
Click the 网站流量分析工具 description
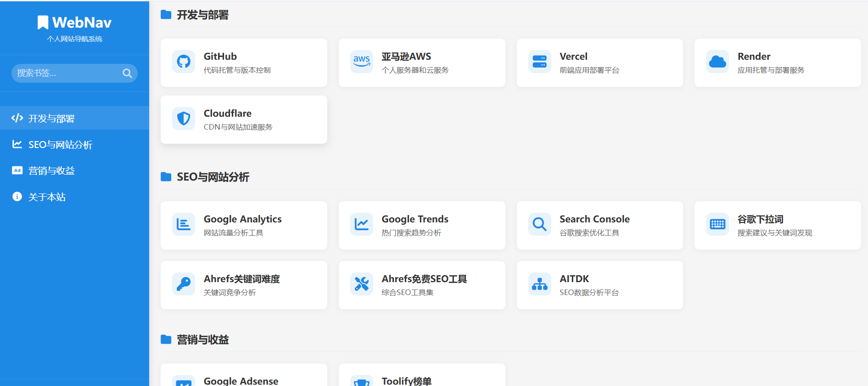tap(234, 233)
